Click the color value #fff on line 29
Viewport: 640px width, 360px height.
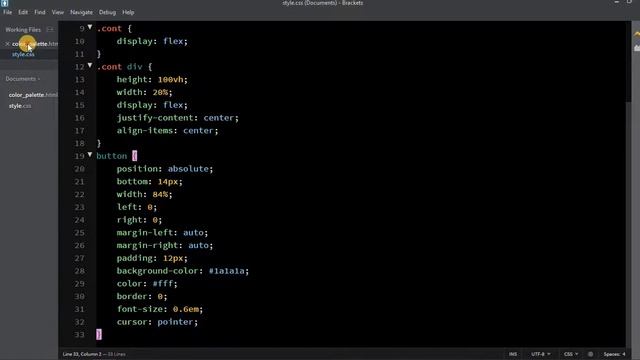[162, 283]
